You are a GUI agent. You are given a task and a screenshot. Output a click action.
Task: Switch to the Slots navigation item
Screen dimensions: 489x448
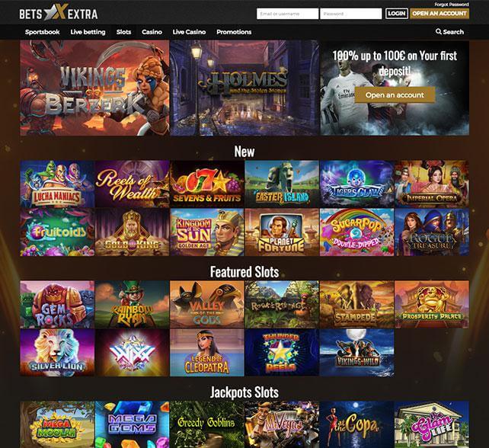click(123, 32)
